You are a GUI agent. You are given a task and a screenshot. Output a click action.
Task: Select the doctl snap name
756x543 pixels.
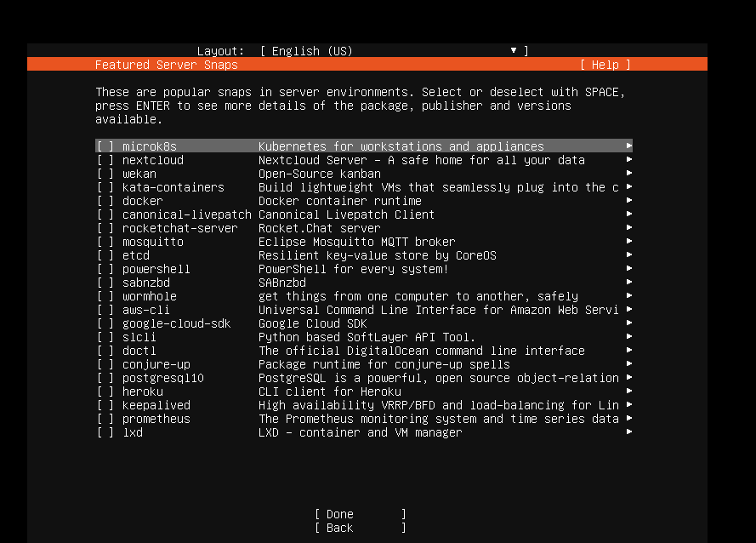point(139,351)
